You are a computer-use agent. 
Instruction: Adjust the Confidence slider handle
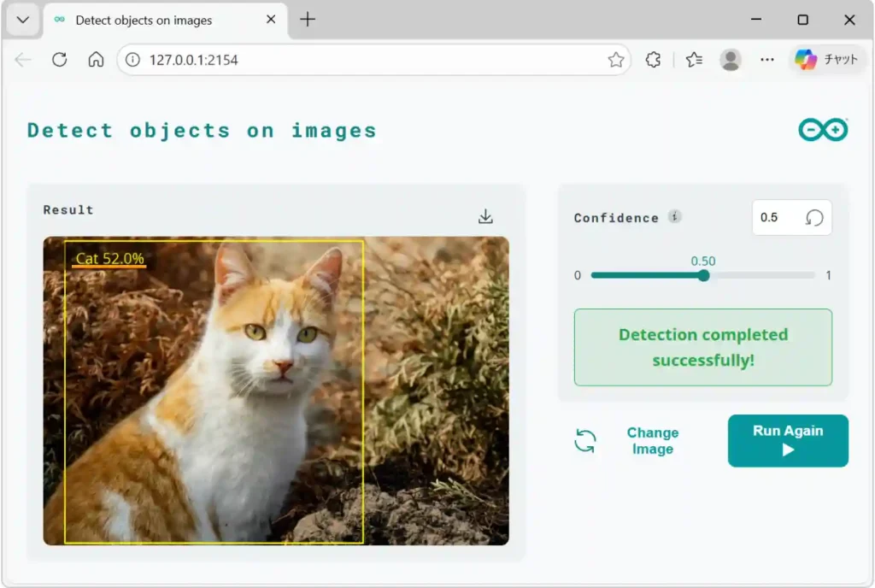pyautogui.click(x=703, y=275)
